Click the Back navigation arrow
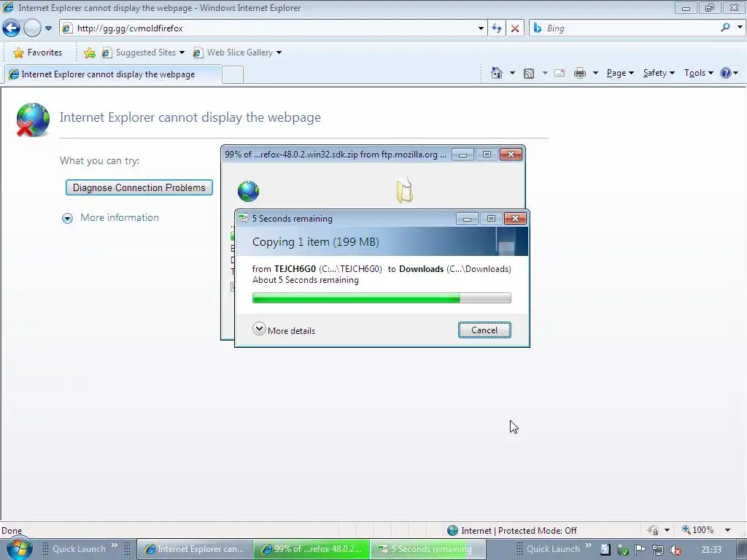Screen dimensions: 747x560 (12, 28)
